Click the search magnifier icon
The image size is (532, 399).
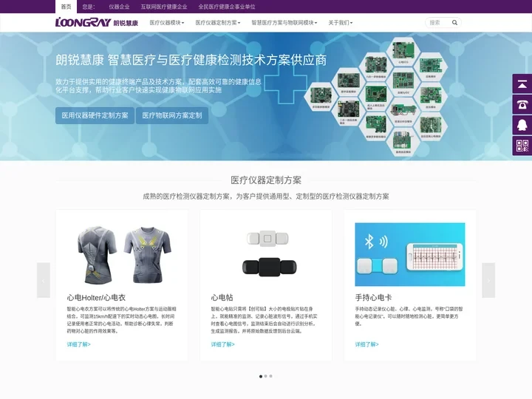[x=454, y=23]
